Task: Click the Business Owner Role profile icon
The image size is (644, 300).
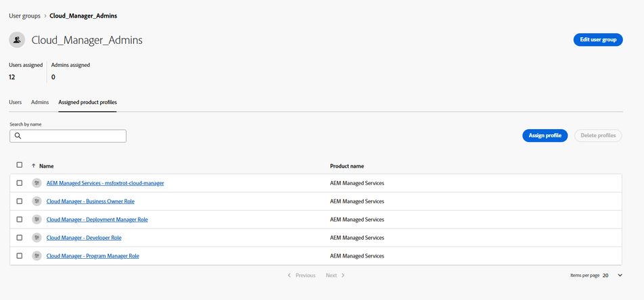Action: point(37,201)
